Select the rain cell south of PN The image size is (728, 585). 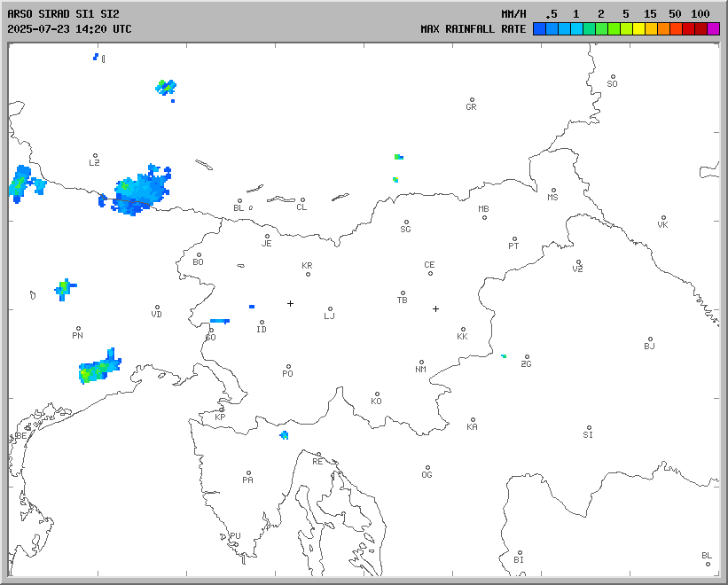98,368
